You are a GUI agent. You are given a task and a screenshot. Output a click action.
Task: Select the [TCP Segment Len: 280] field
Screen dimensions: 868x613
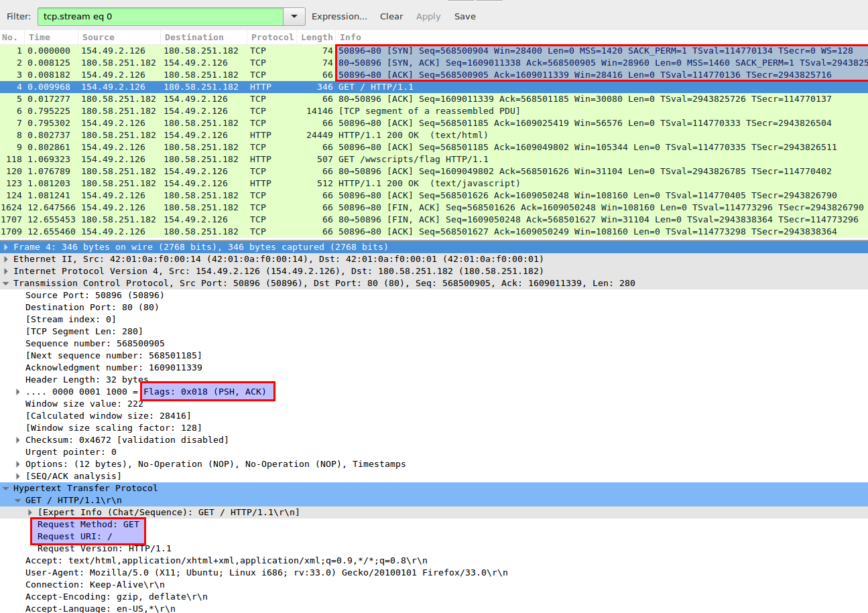tap(84, 332)
